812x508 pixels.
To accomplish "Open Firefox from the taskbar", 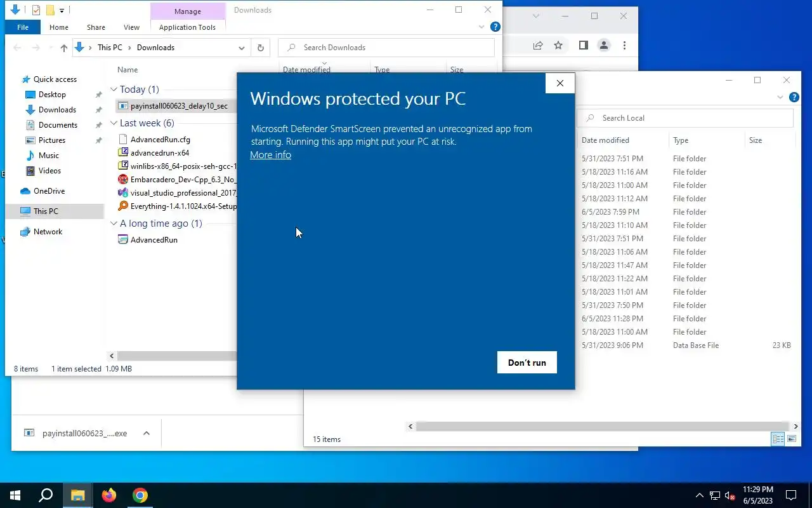I will (109, 495).
